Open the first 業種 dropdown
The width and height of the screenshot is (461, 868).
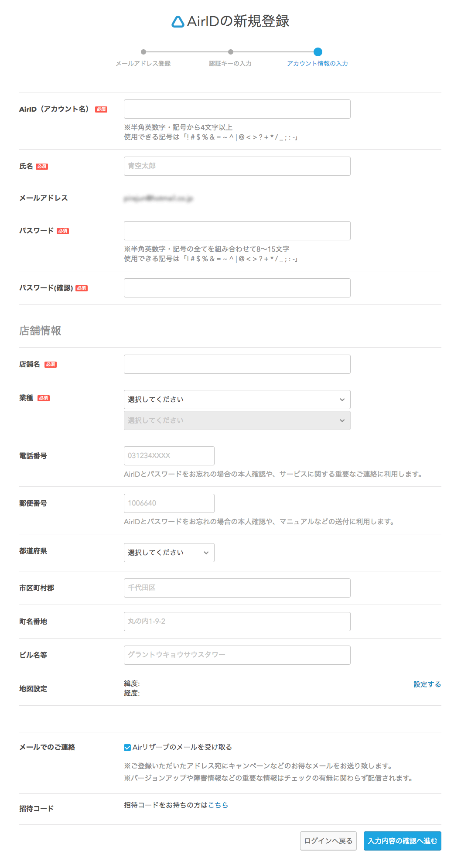237,400
